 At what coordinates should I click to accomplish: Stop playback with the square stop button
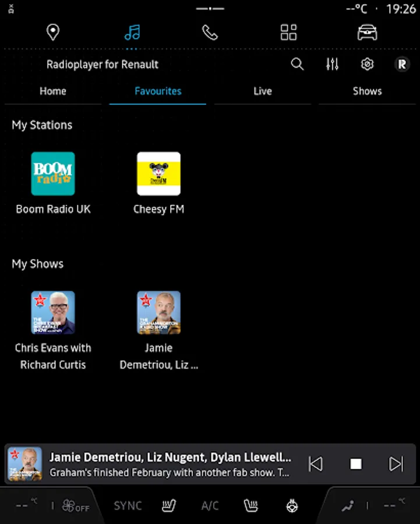356,464
